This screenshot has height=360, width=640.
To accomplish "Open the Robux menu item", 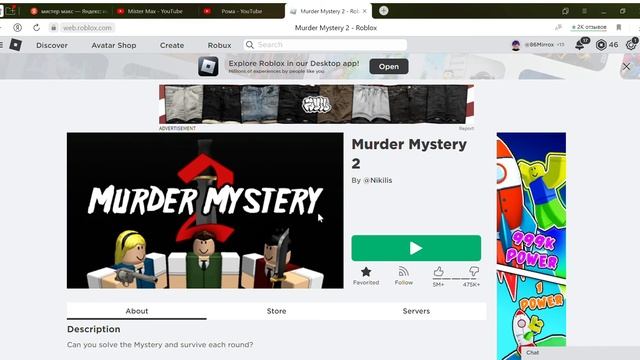I will 219,45.
